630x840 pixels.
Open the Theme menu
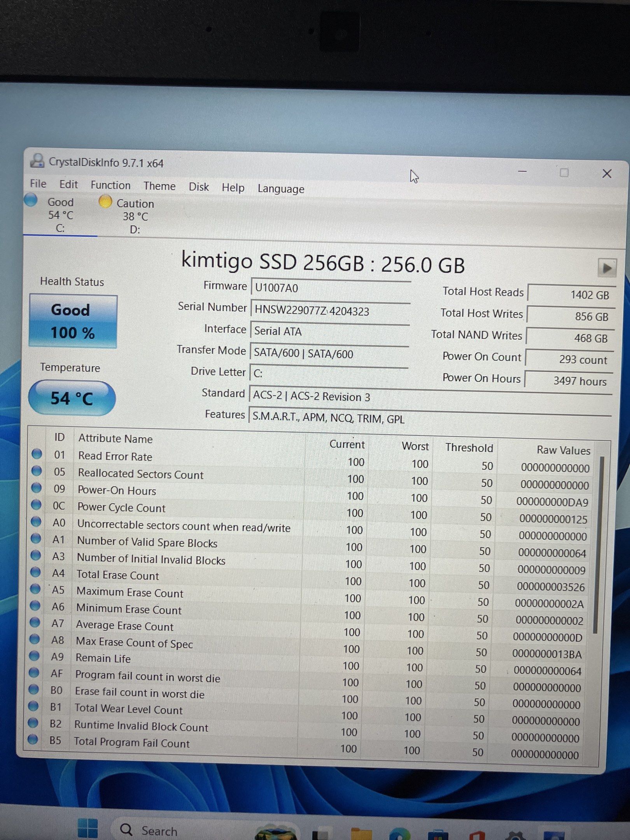159,186
